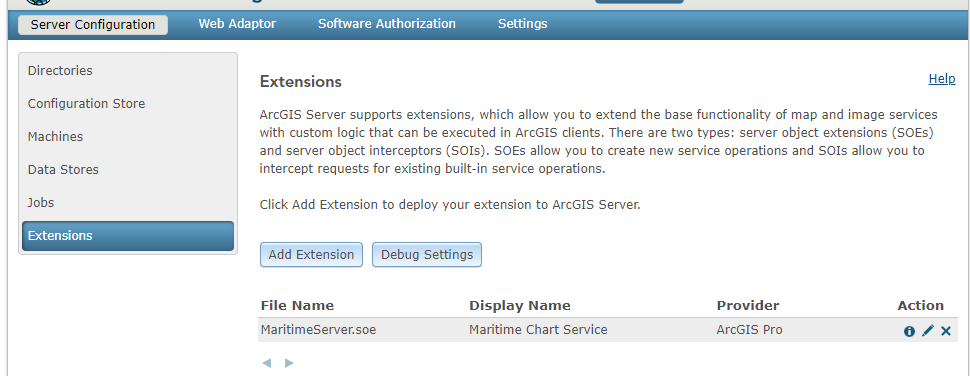Click the Action column header
This screenshot has width=970, height=376.
(921, 306)
